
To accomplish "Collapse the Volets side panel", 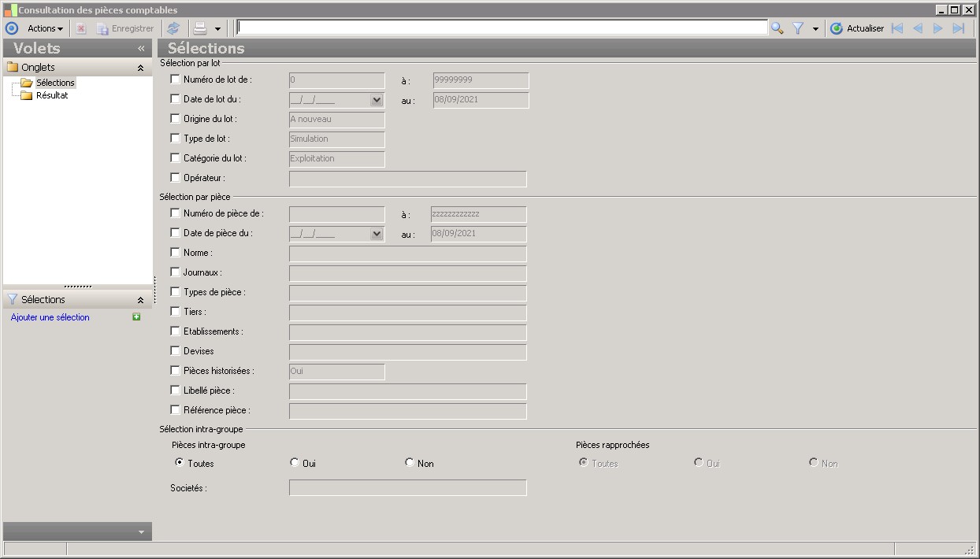I will (x=141, y=48).
